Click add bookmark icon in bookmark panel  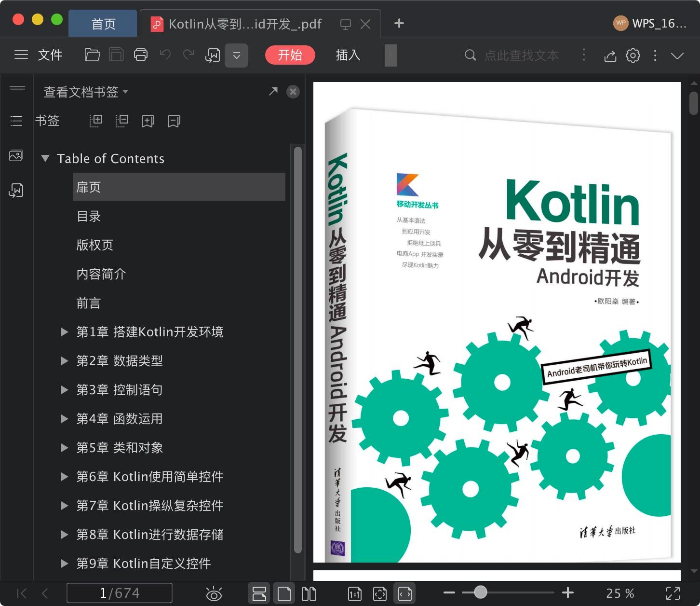pos(148,121)
